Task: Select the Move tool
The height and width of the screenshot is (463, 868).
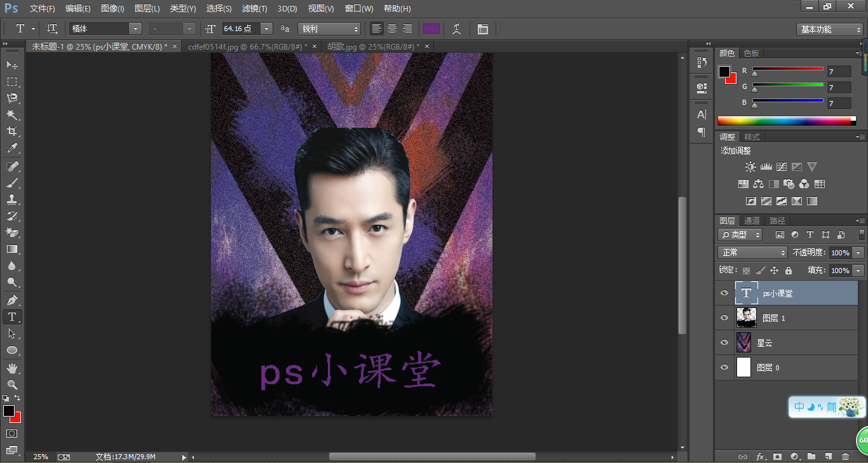Action: (12, 65)
